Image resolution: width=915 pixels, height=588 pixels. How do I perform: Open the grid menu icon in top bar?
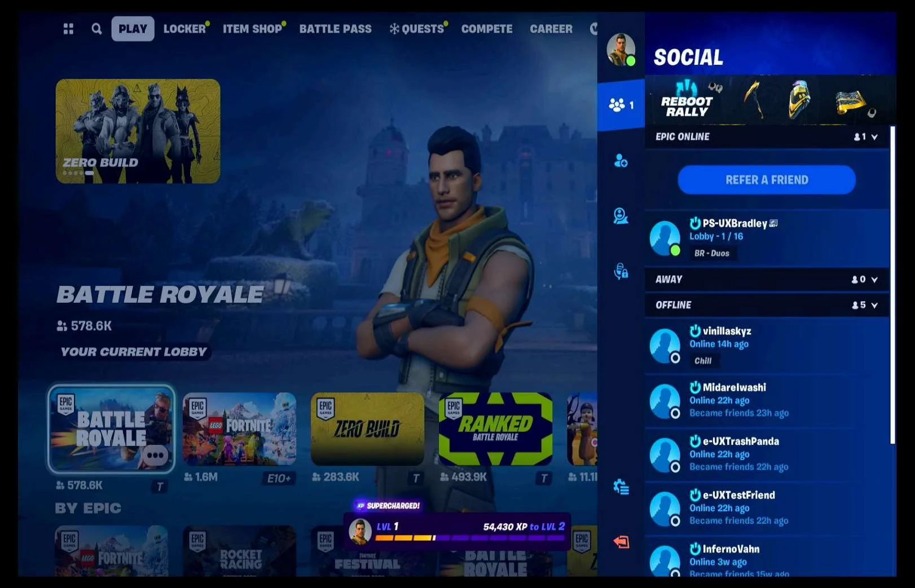(68, 29)
